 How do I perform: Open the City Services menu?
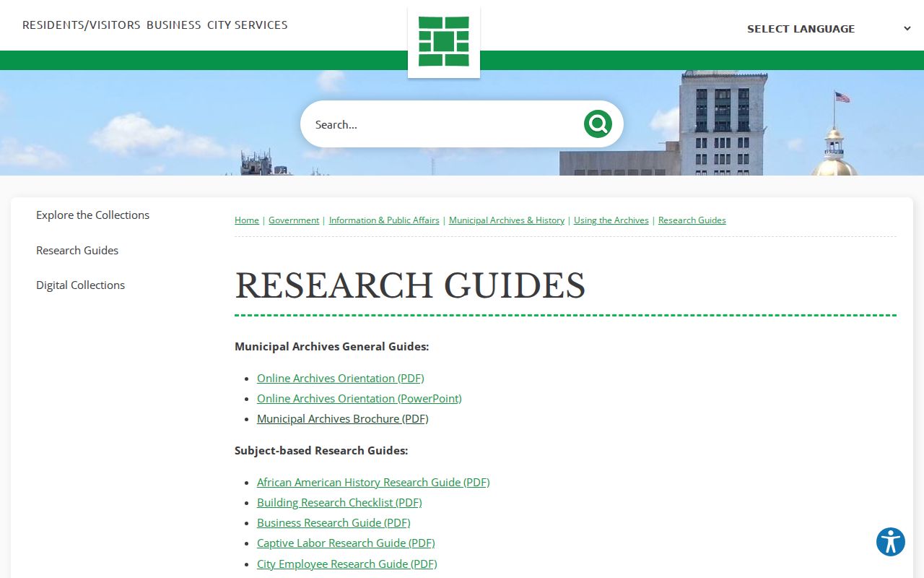tap(248, 25)
